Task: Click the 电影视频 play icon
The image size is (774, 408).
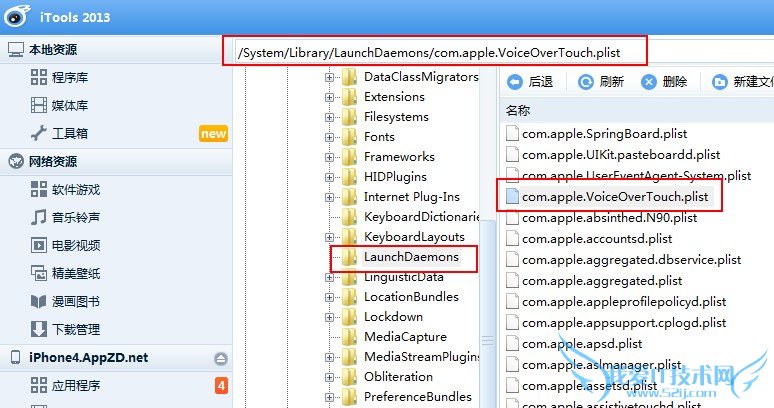Action: point(39,245)
